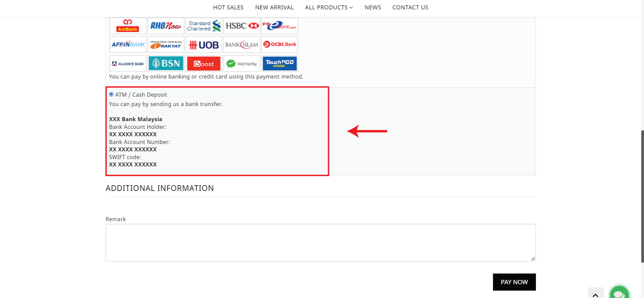Select the Affin Bank logo
This screenshot has width=644, height=298.
point(128,45)
